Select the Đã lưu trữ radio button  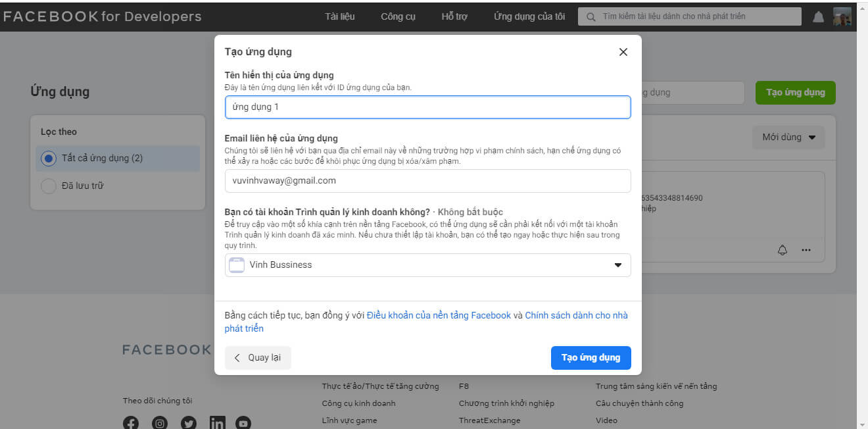(49, 186)
